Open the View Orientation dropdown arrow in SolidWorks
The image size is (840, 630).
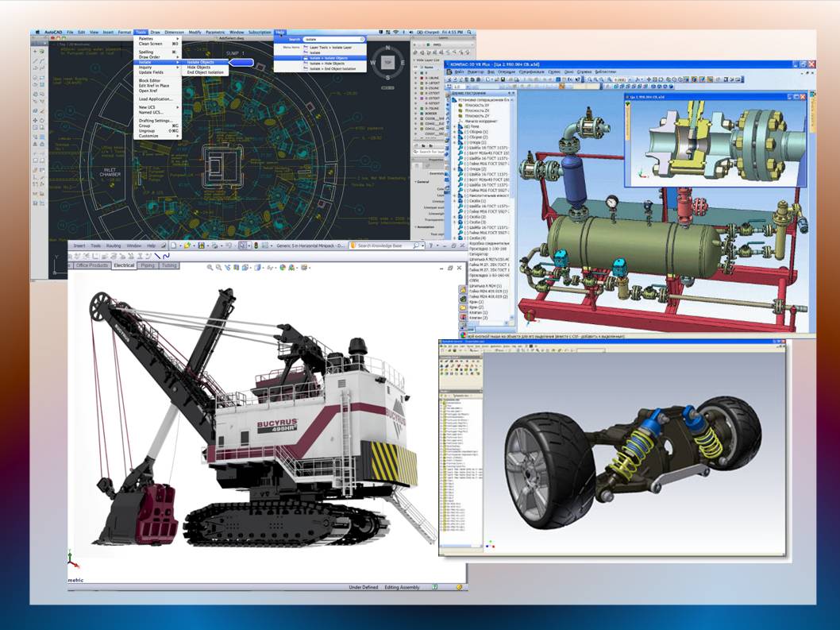click(249, 268)
